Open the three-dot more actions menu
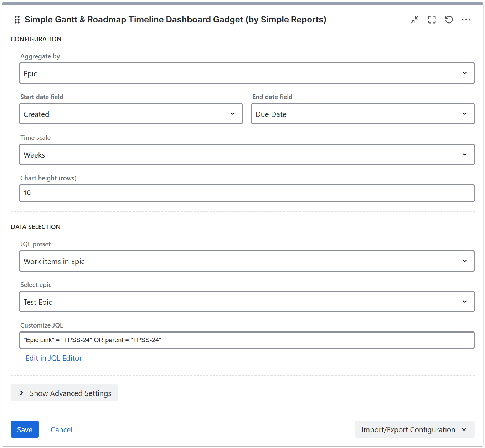The width and height of the screenshot is (485, 448). tap(466, 20)
